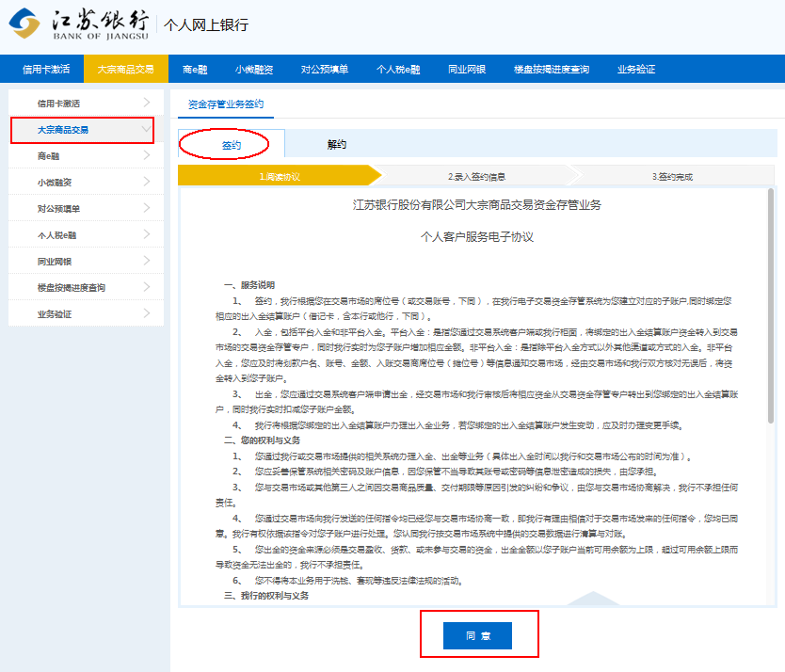
Task: Select 业务验证 in the left sidebar
Action: 86,314
